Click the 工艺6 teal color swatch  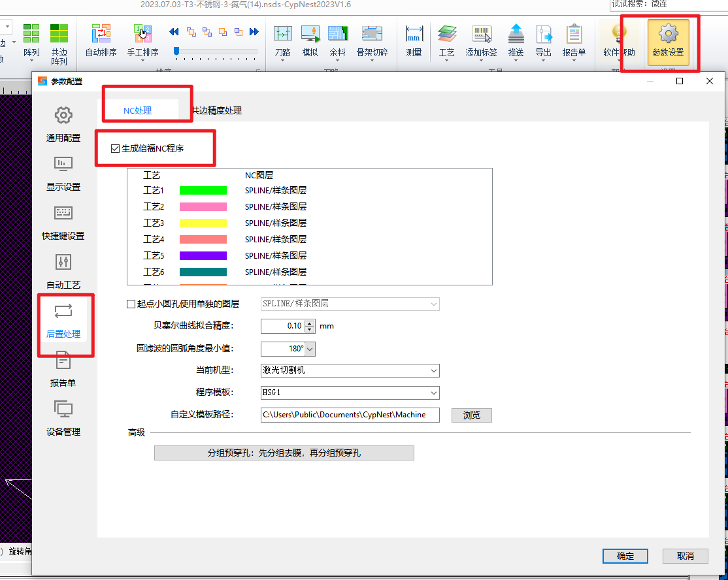[203, 272]
